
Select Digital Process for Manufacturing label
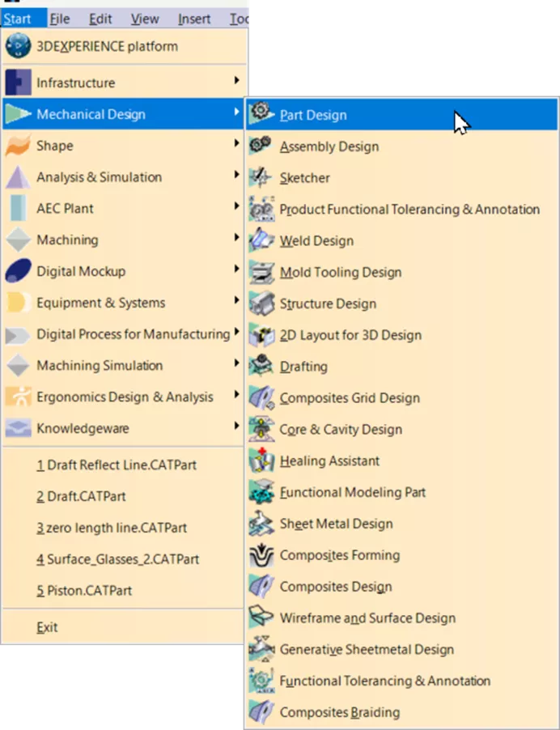click(134, 334)
